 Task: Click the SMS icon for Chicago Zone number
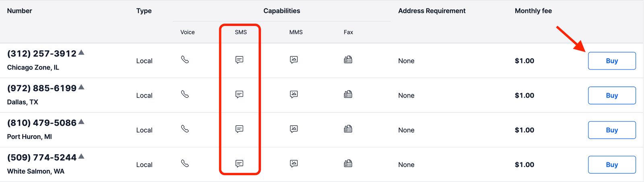coord(239,60)
